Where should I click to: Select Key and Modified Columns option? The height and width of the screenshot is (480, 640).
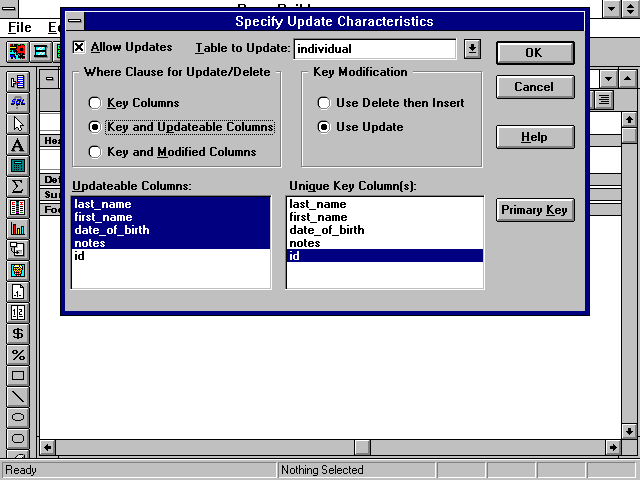(x=95, y=152)
